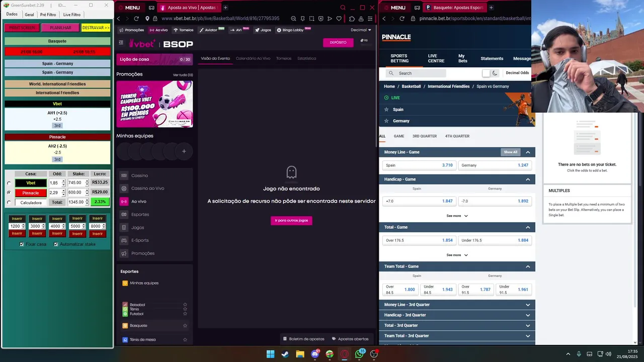Increase the Vbet odd stepper
Screen dimensions: 644x362
coord(63,181)
